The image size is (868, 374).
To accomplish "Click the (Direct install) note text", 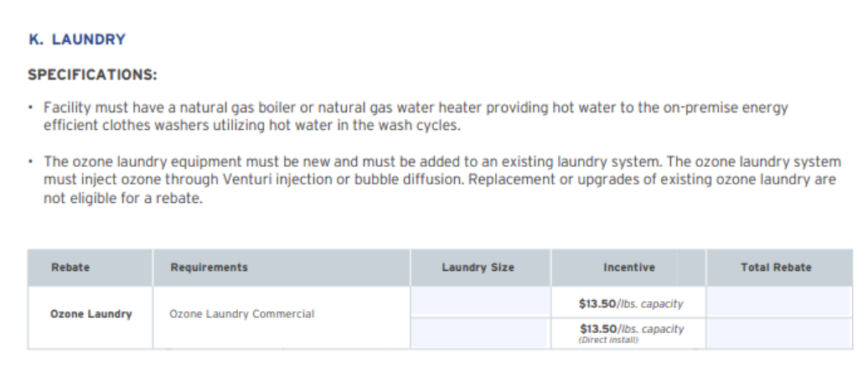I will click(x=608, y=340).
